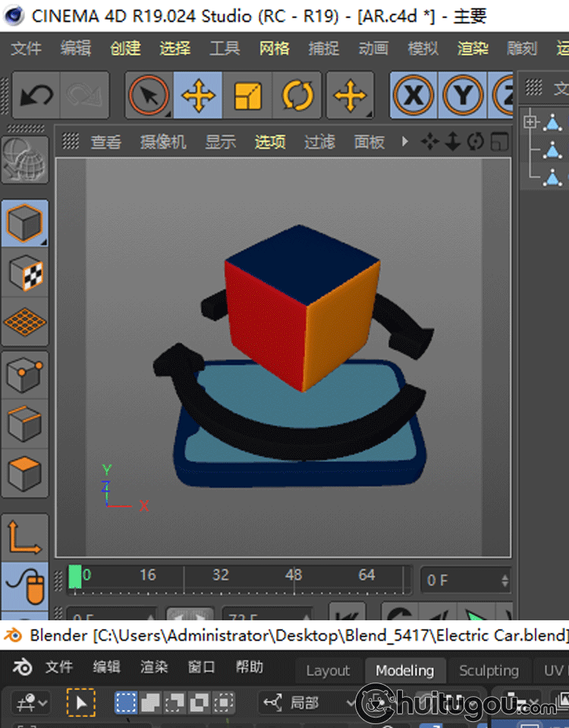Select the Live Selection arrow tool
Screen dimensions: 569x728
tap(149, 96)
